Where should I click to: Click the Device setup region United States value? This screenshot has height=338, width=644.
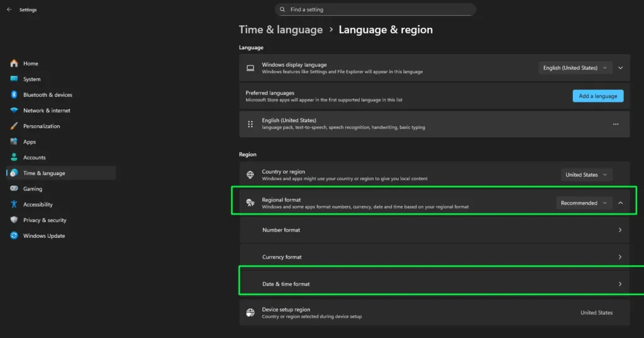[596, 312]
